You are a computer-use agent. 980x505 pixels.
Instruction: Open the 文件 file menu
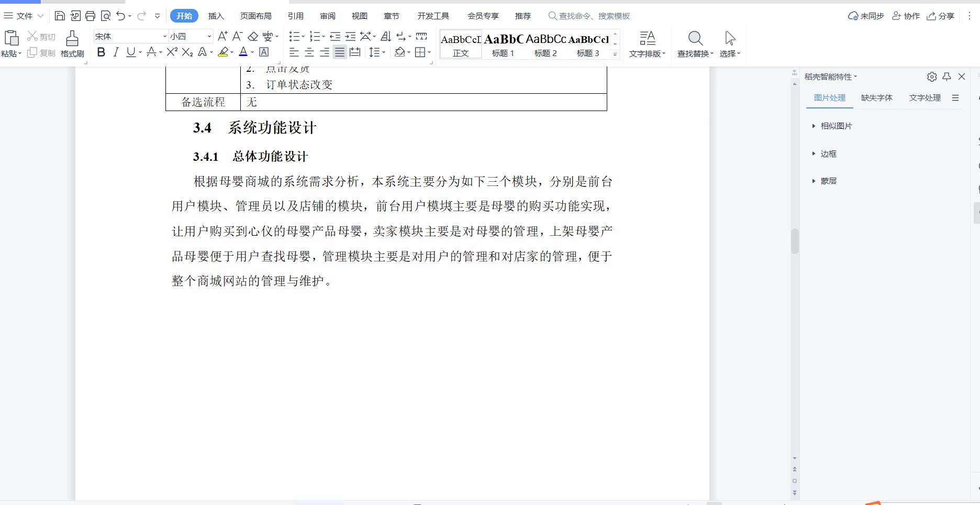click(x=24, y=16)
